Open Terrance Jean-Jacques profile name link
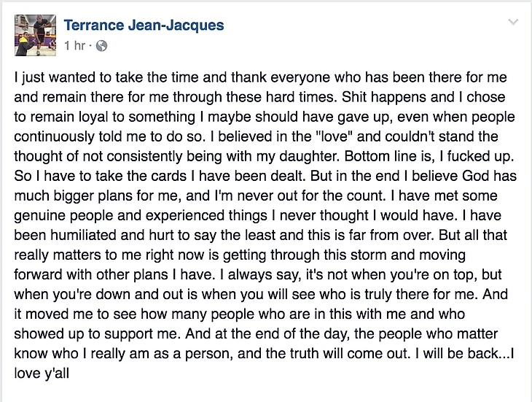Screen dimensions: 532x402 pos(144,26)
